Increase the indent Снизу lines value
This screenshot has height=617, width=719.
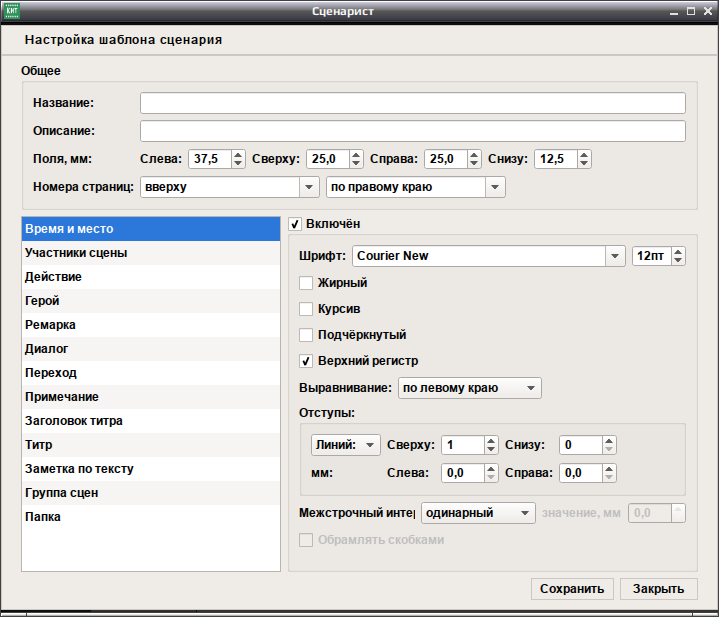point(609,441)
